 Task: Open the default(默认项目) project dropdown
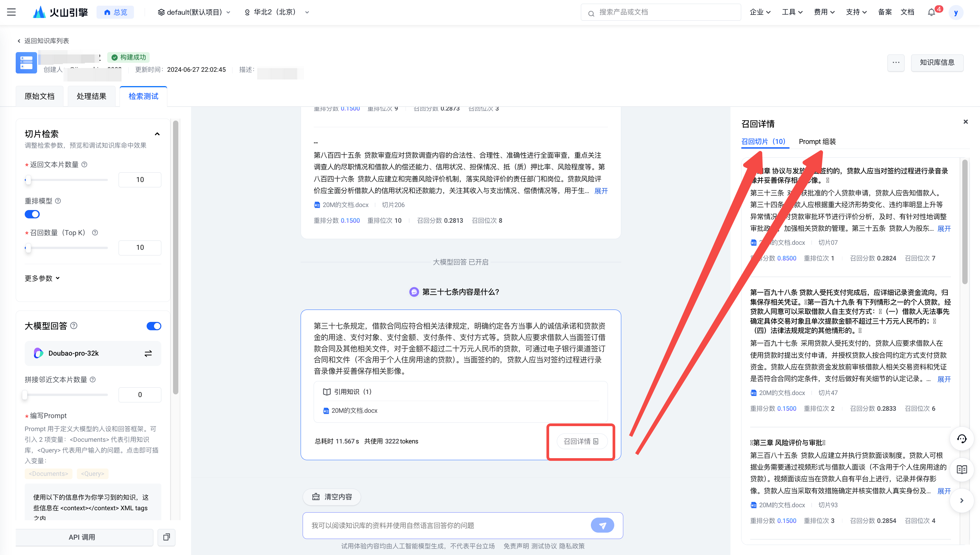[194, 12]
